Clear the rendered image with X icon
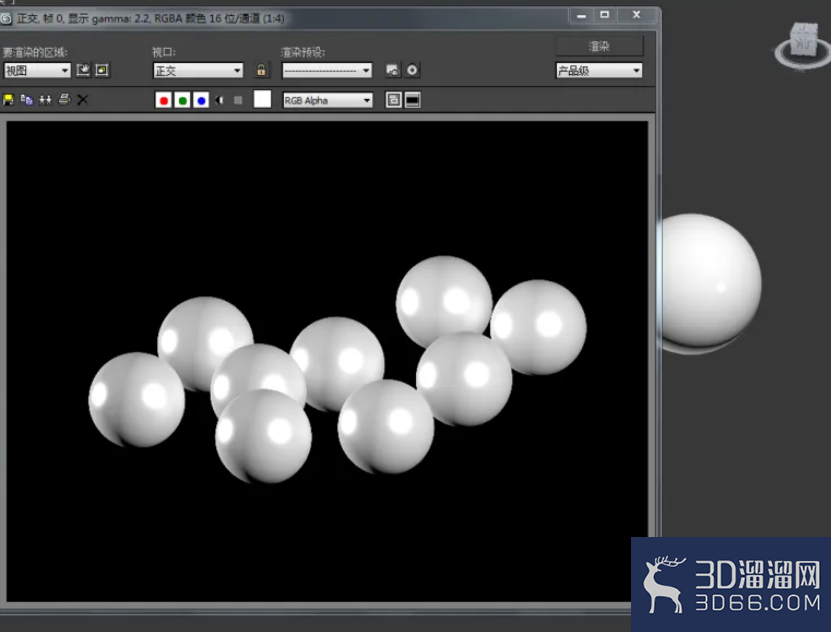Image resolution: width=831 pixels, height=632 pixels. pos(83,100)
